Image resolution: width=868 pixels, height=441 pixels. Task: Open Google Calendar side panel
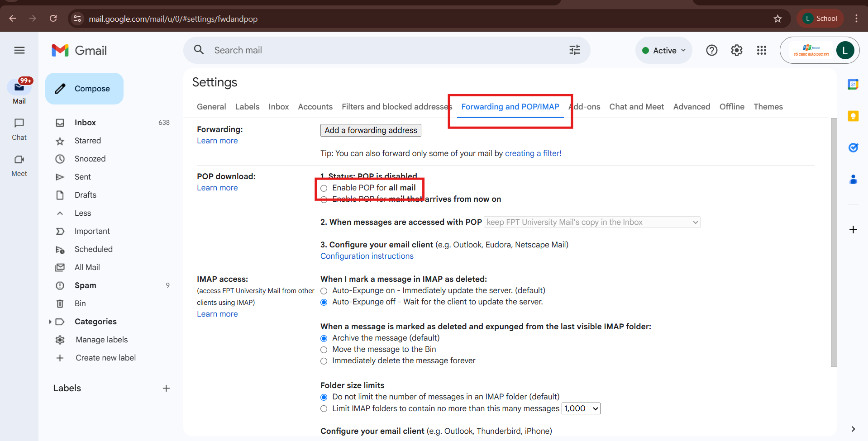click(853, 85)
